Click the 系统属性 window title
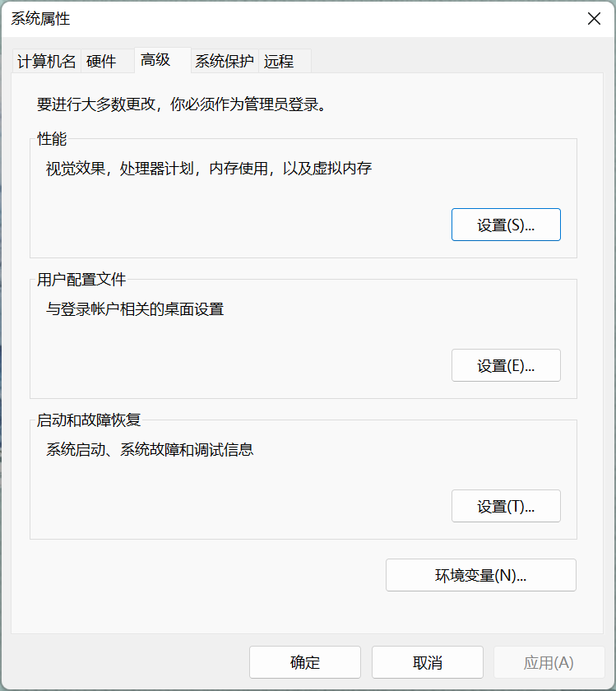The height and width of the screenshot is (691, 616). 40,18
